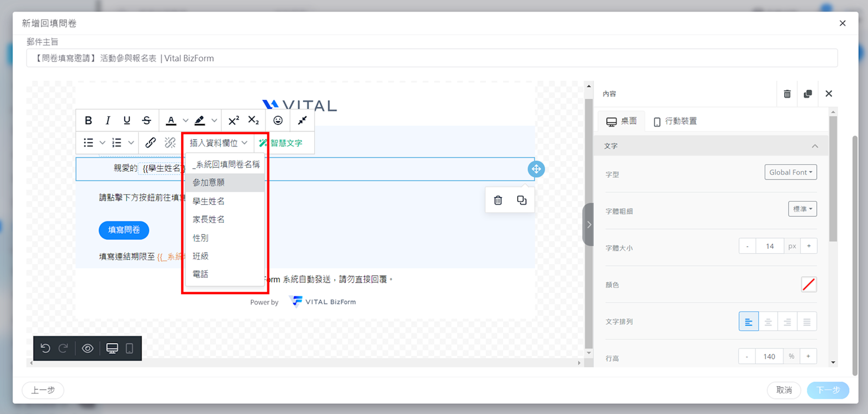Insert a superscript
Viewport: 868px width, 414px height.
coord(233,120)
